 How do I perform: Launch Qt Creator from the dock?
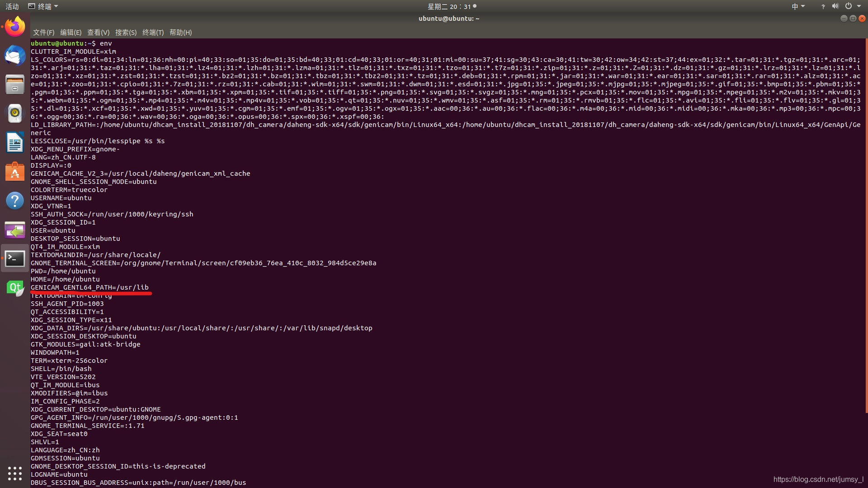[x=15, y=288]
